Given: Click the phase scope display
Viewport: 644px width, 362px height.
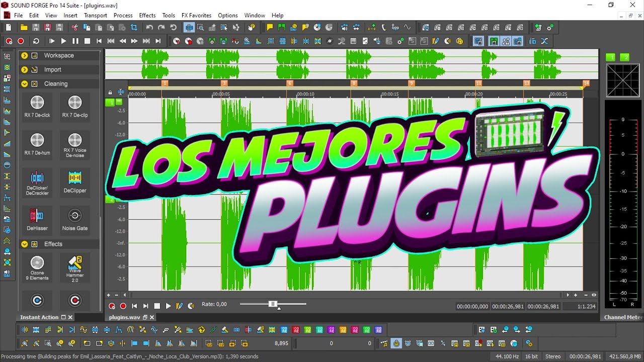Looking at the screenshot, I should point(623,80).
